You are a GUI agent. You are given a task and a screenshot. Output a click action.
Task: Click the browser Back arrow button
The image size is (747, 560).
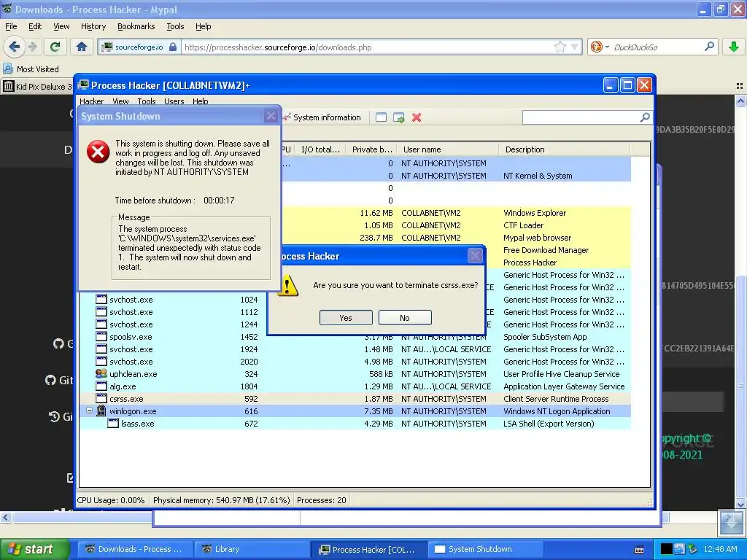(x=15, y=47)
